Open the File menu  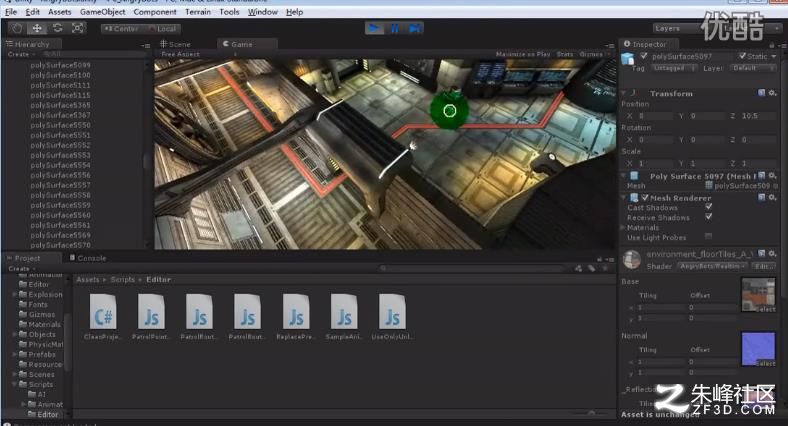[11, 12]
